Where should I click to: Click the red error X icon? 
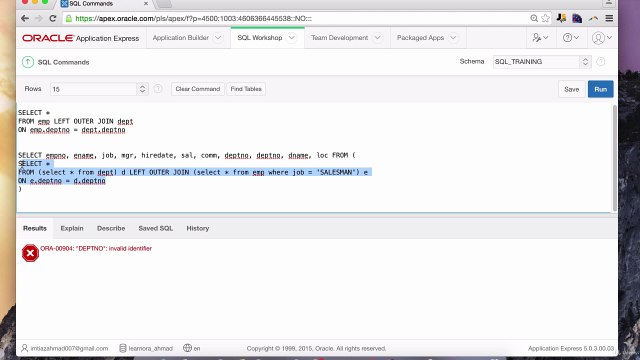[x=30, y=253]
